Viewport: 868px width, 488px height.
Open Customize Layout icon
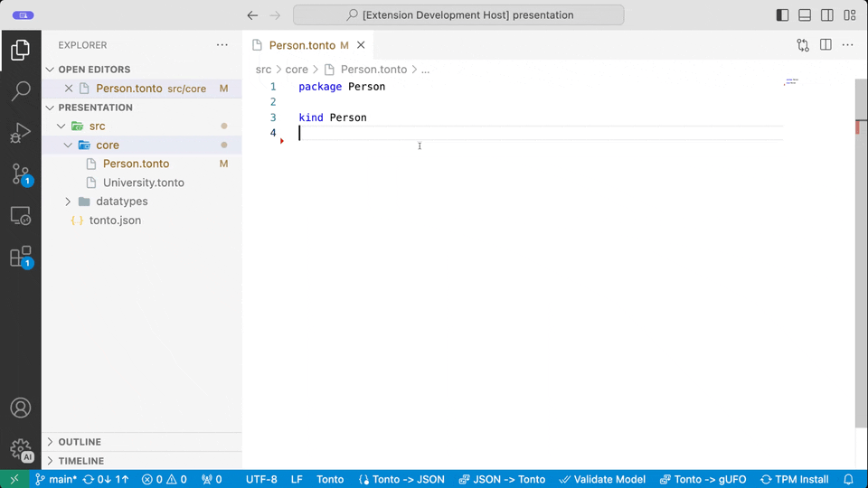click(x=850, y=15)
